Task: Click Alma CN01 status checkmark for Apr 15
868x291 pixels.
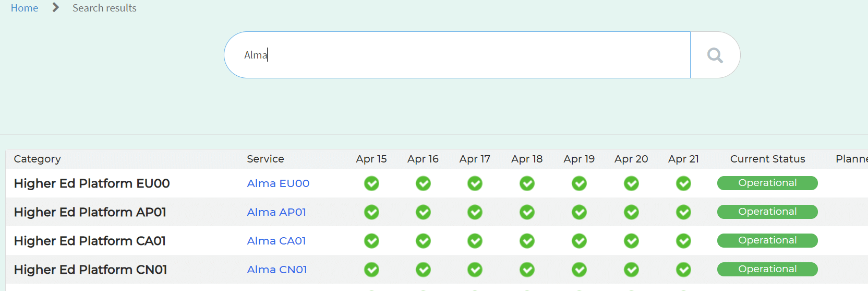Action: click(371, 270)
